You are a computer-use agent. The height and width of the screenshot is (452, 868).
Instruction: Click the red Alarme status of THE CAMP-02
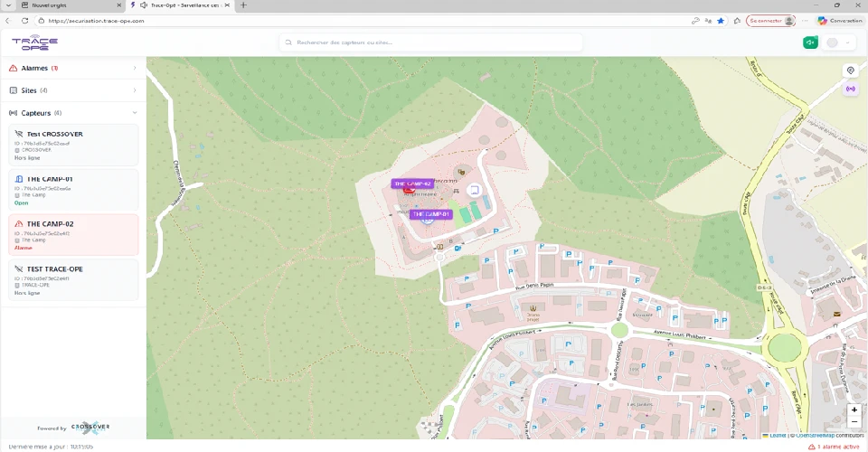click(24, 248)
